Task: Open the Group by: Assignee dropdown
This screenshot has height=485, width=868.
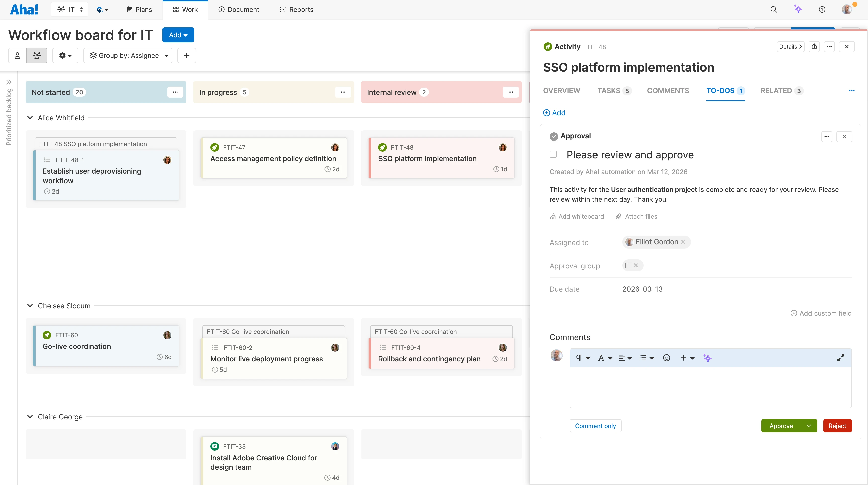Action: pos(128,55)
